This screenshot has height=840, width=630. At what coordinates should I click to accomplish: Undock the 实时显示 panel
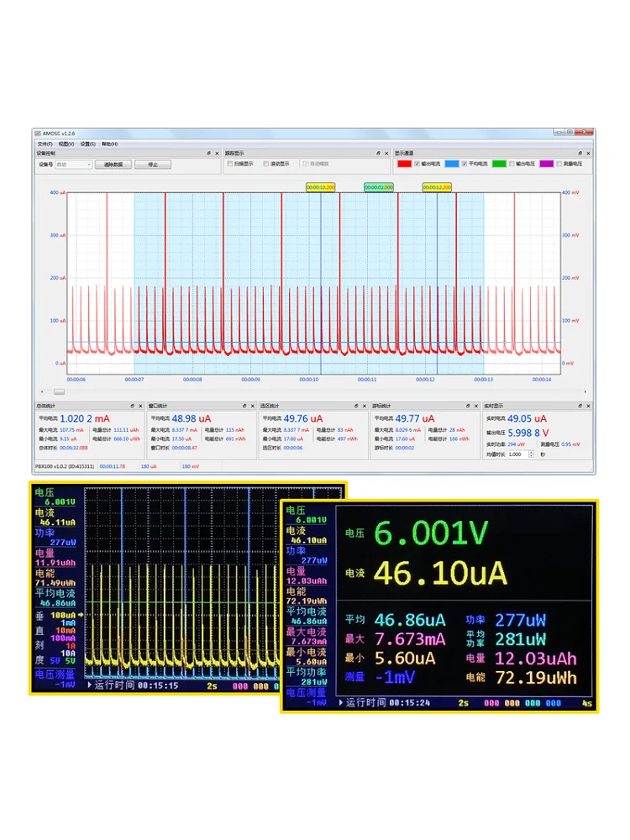(580, 406)
